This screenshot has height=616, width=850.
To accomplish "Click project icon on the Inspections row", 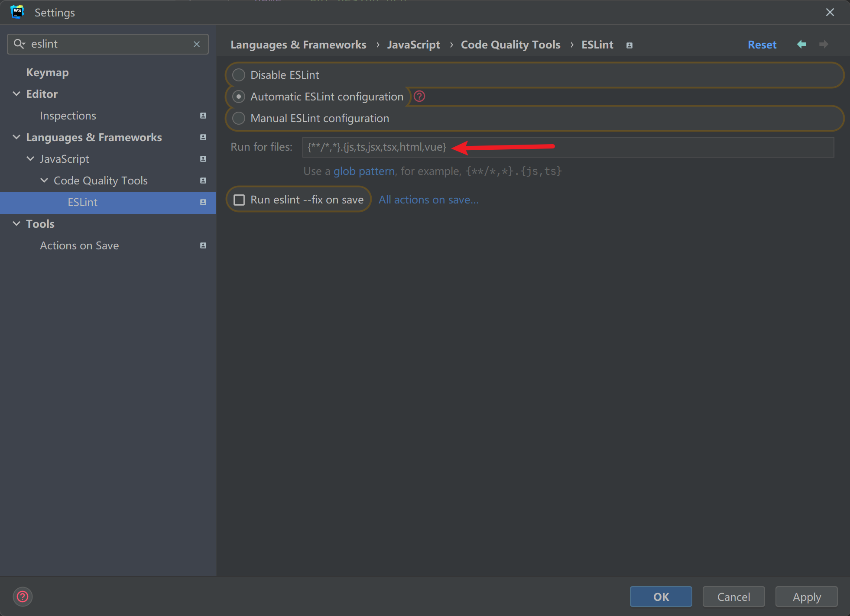I will (x=203, y=116).
